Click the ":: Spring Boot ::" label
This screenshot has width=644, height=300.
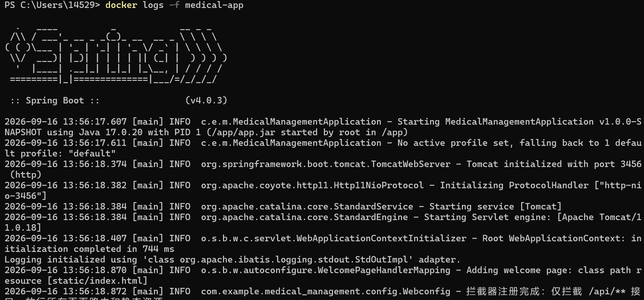pos(55,100)
